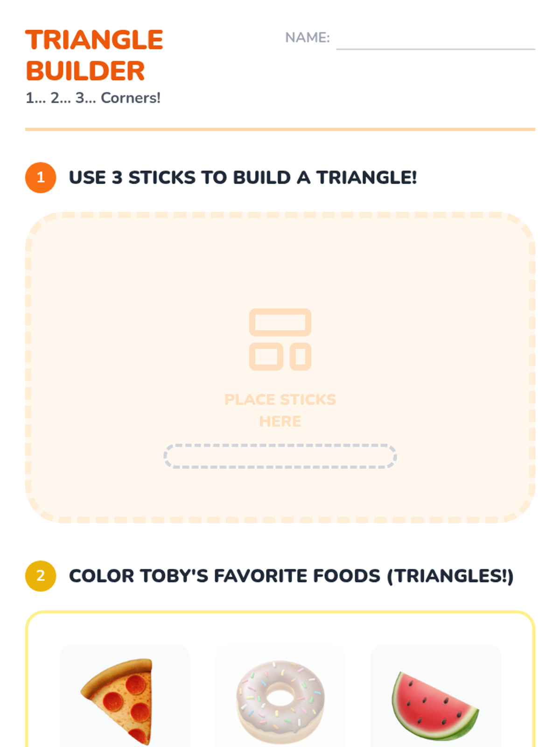
Task: Click the "(TRIANGLES!)" text in second heading
Action: (x=450, y=576)
